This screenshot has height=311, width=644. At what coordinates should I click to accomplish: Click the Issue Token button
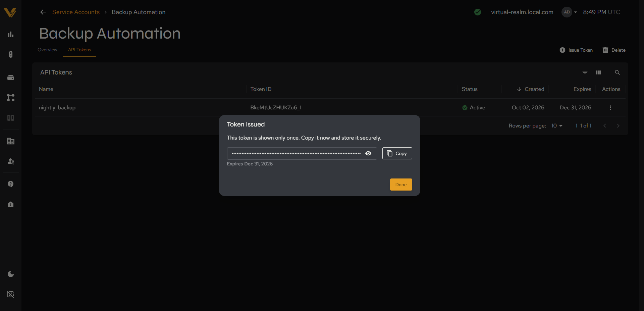click(x=576, y=50)
